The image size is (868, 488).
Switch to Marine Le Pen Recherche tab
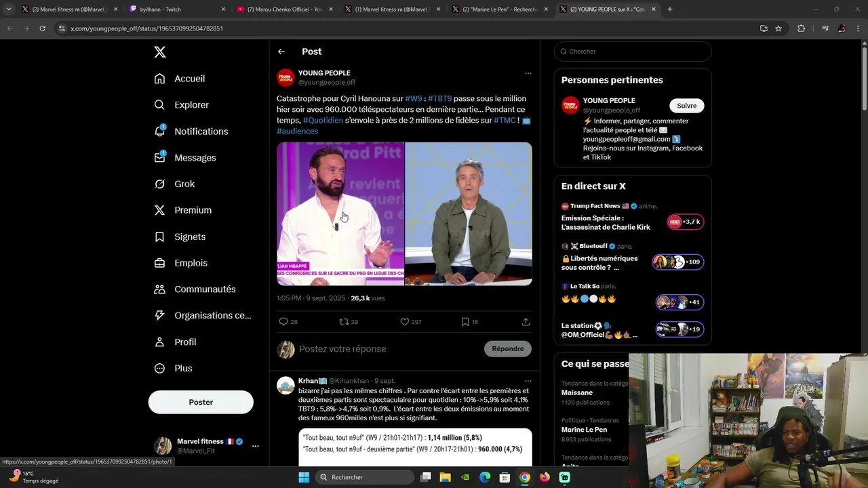click(x=500, y=9)
